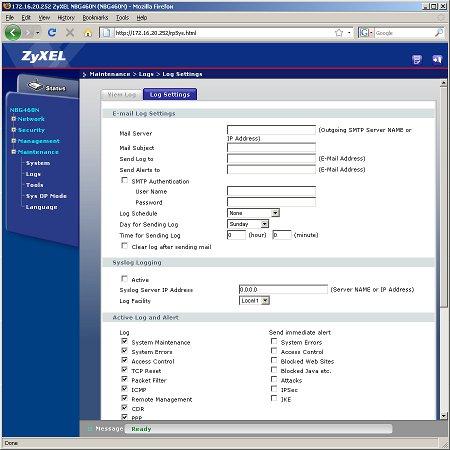Open the View menu
The image size is (450, 450).
tap(44, 18)
